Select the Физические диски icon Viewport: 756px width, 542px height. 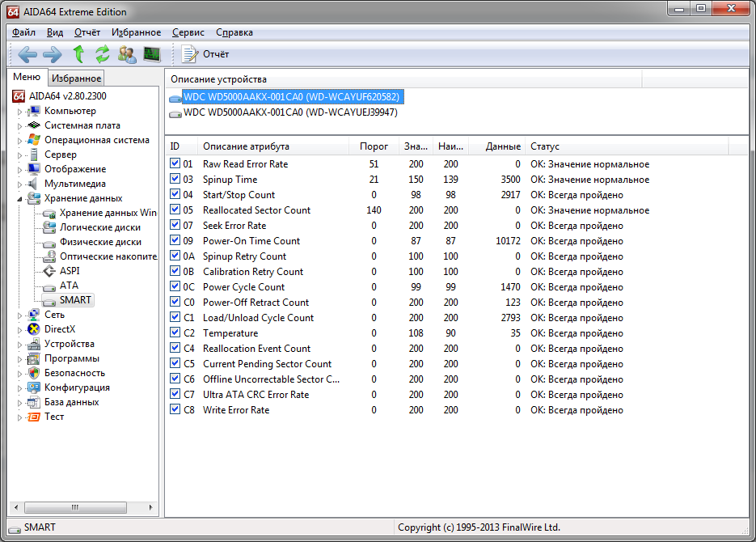pos(49,243)
